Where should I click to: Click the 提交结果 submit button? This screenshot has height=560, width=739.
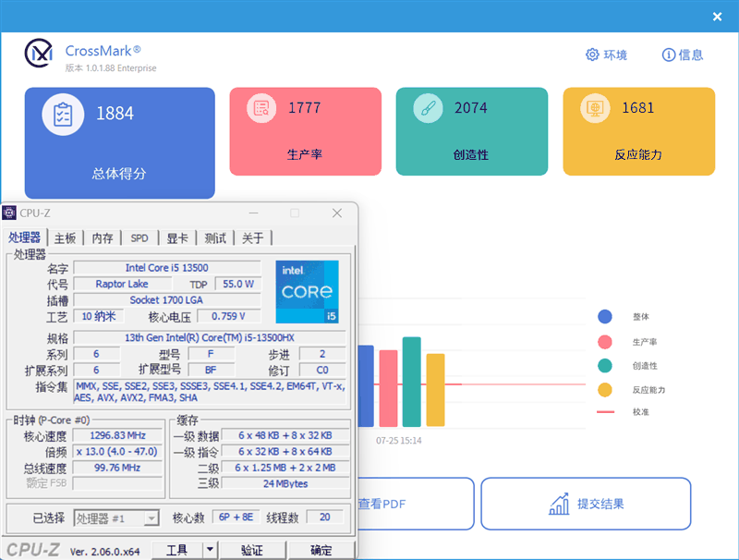pos(586,504)
